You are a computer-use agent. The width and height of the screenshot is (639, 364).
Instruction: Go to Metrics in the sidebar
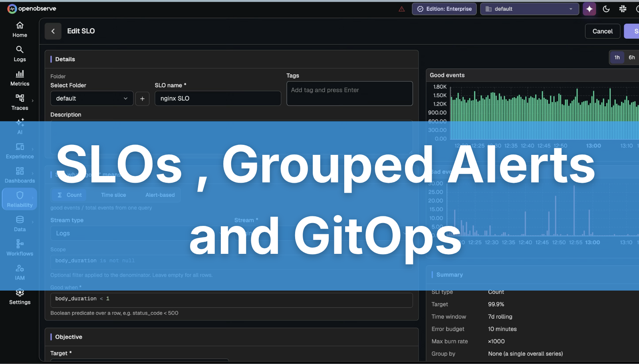coord(20,79)
